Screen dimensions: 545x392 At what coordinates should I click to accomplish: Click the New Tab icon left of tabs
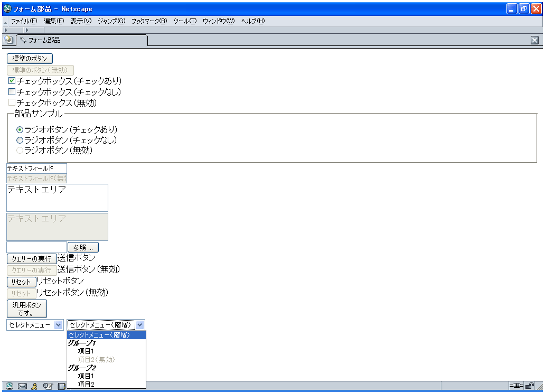(8, 40)
